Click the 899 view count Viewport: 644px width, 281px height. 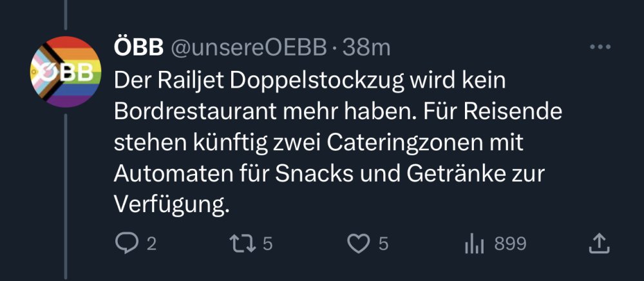pos(510,244)
